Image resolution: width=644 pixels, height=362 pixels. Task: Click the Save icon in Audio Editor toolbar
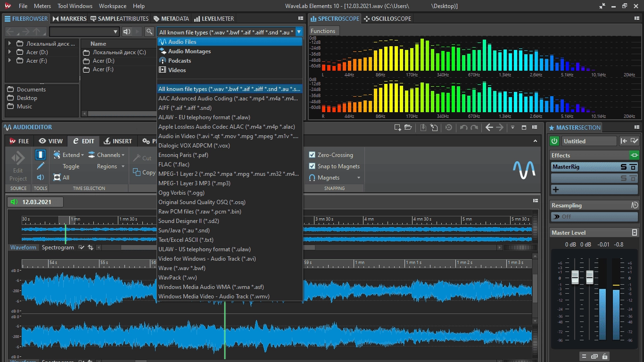[x=423, y=127]
